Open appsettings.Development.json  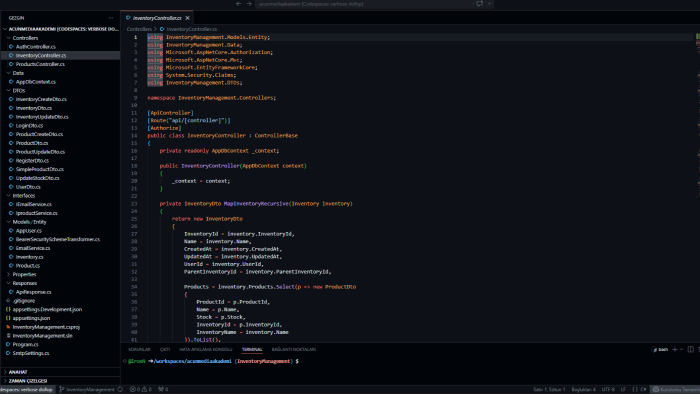47,309
